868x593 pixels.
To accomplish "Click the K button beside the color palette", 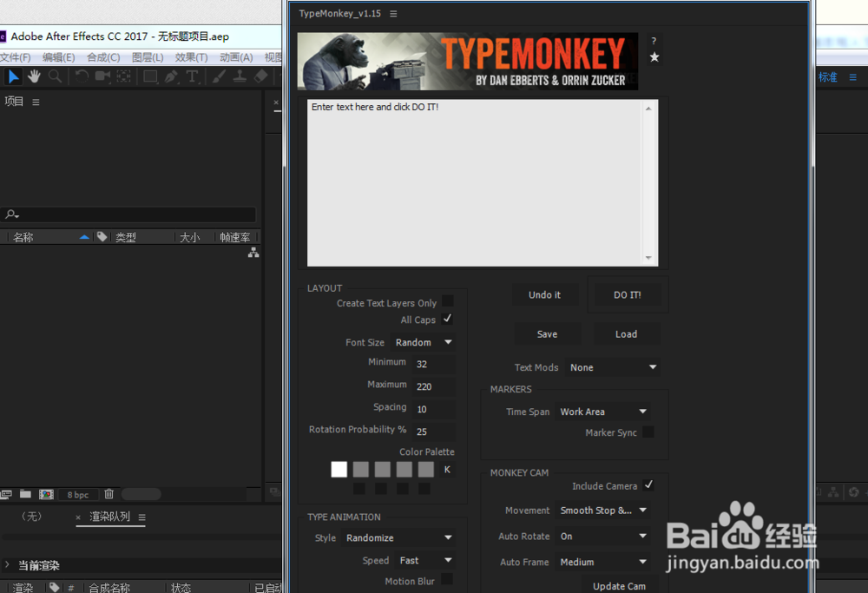I will pyautogui.click(x=447, y=470).
